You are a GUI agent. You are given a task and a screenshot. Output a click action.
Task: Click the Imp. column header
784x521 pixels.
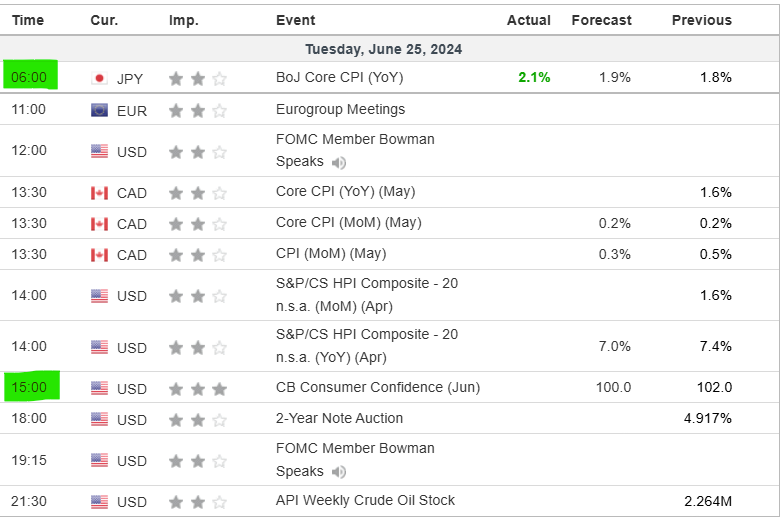pos(183,20)
